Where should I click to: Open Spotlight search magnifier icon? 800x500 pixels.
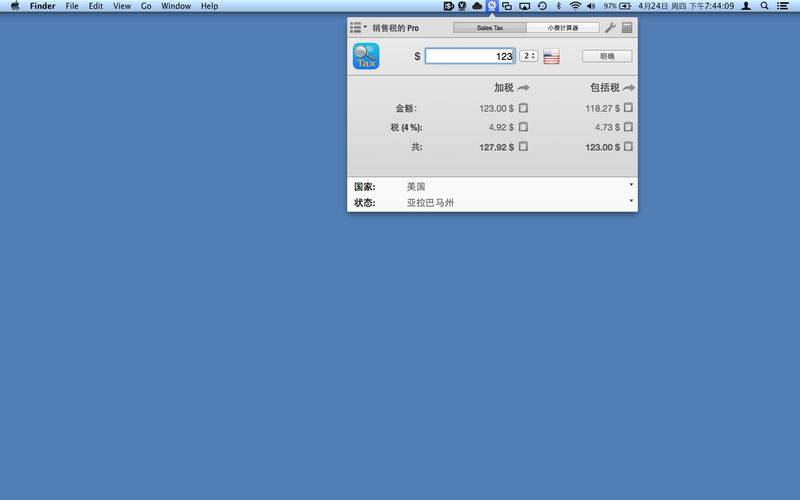click(764, 6)
